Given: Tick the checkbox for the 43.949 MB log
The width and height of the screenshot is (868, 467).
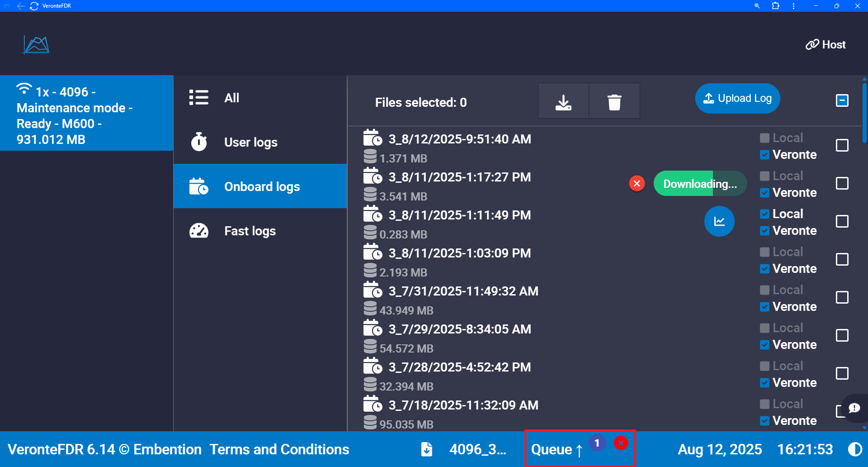Looking at the screenshot, I should (x=842, y=297).
